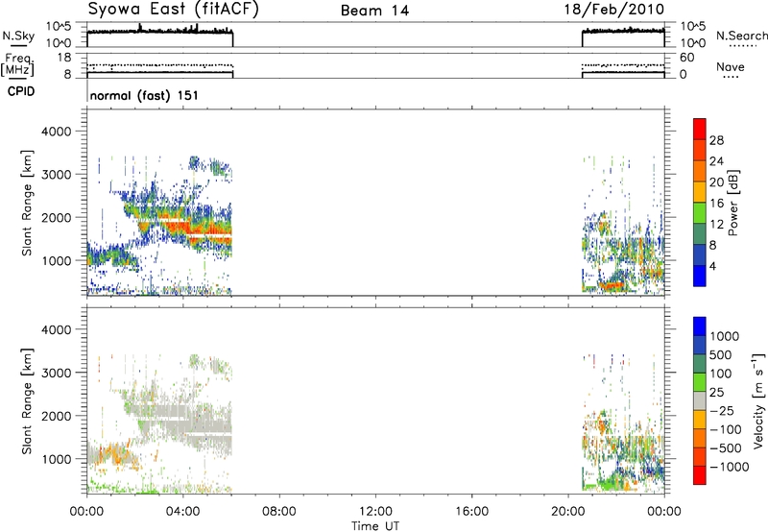Click the '20:00' time tick label
This screenshot has height=532, width=768.
tap(567, 512)
